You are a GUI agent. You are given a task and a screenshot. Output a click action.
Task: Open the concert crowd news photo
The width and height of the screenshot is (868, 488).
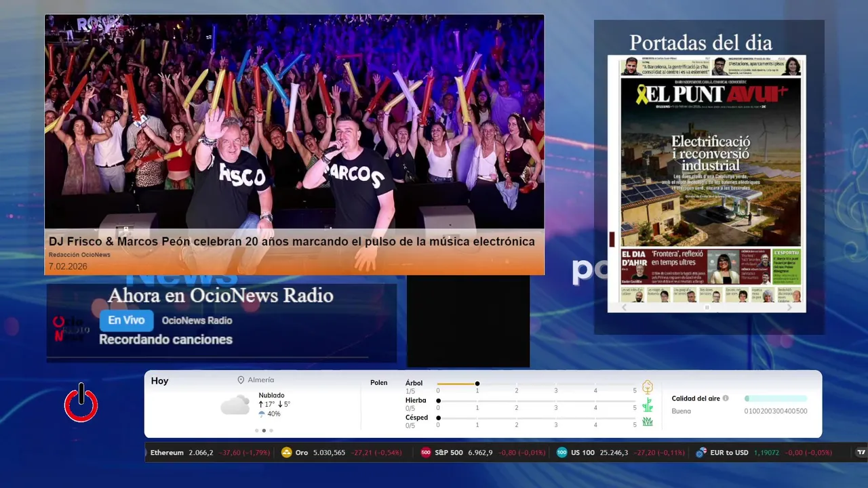pos(294,122)
